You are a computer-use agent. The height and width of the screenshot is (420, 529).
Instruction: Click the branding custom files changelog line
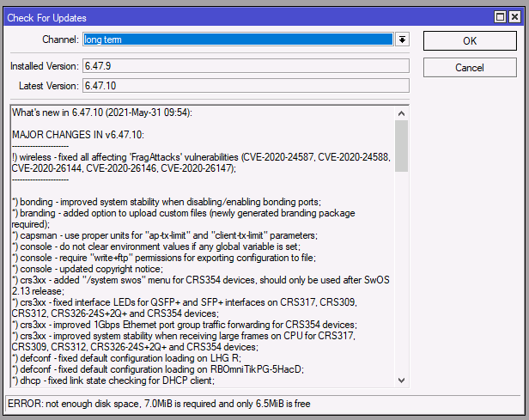coord(184,219)
